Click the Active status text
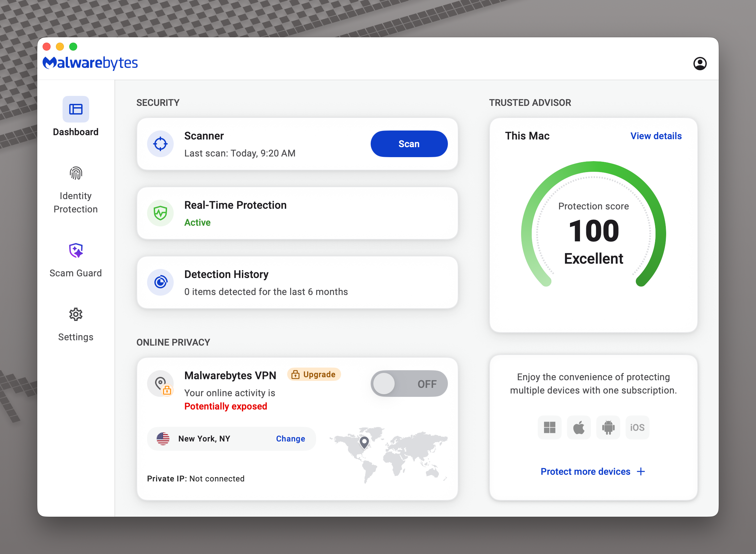The image size is (756, 554). (x=197, y=222)
